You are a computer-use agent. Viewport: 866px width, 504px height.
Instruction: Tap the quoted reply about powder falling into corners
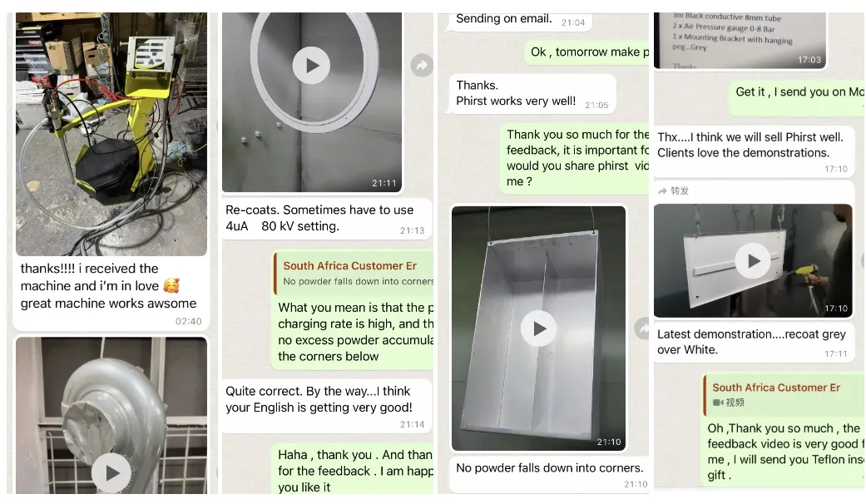point(354,274)
